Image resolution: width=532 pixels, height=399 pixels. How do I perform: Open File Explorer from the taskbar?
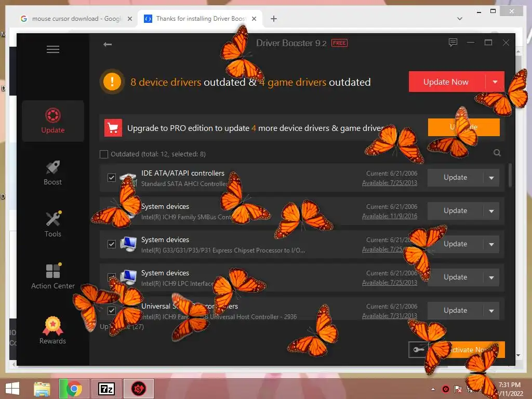click(x=42, y=389)
